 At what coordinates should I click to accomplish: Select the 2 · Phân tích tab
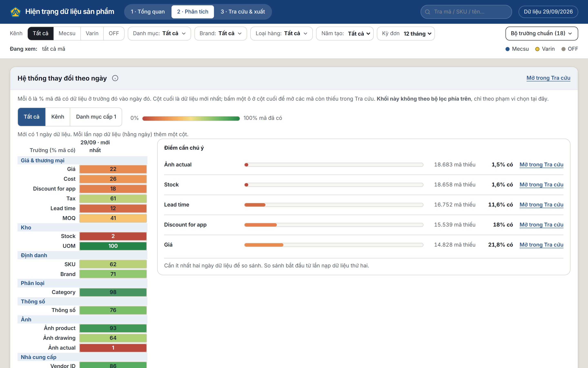193,12
